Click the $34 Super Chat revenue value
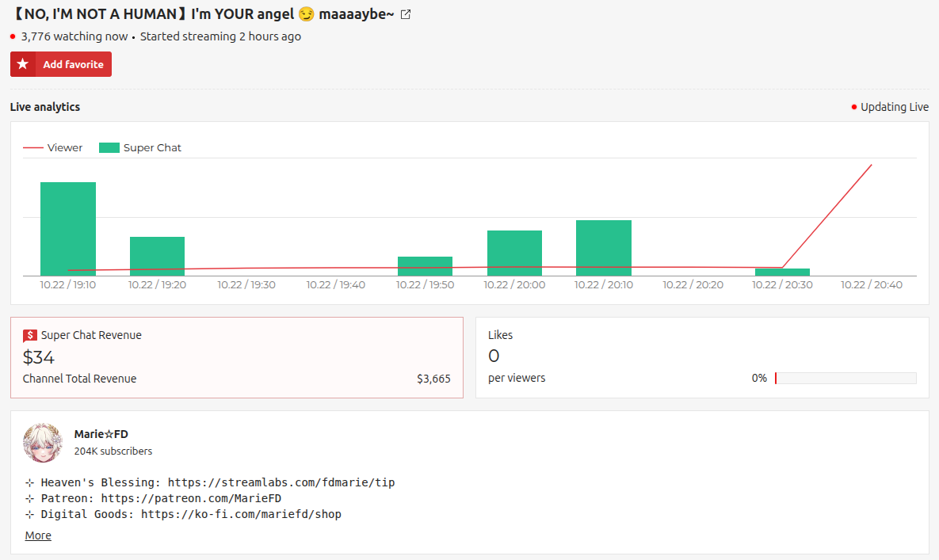Viewport: 939px width, 560px height. [x=38, y=357]
